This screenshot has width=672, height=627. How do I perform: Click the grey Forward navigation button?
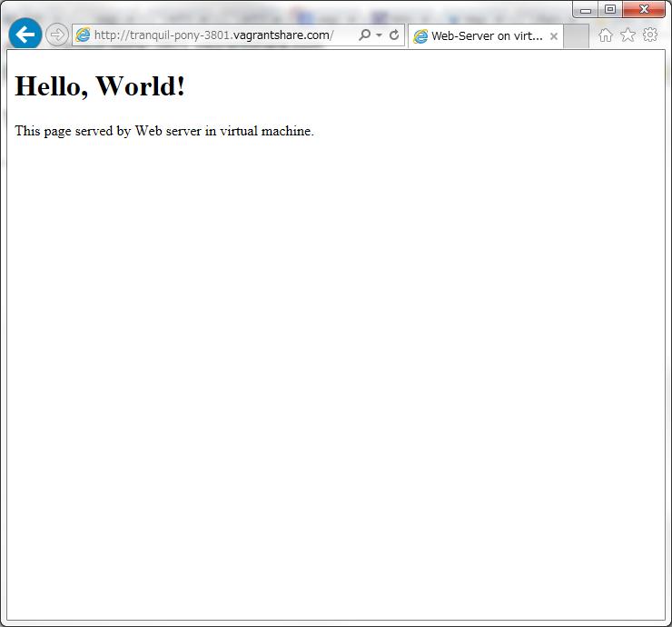click(56, 35)
